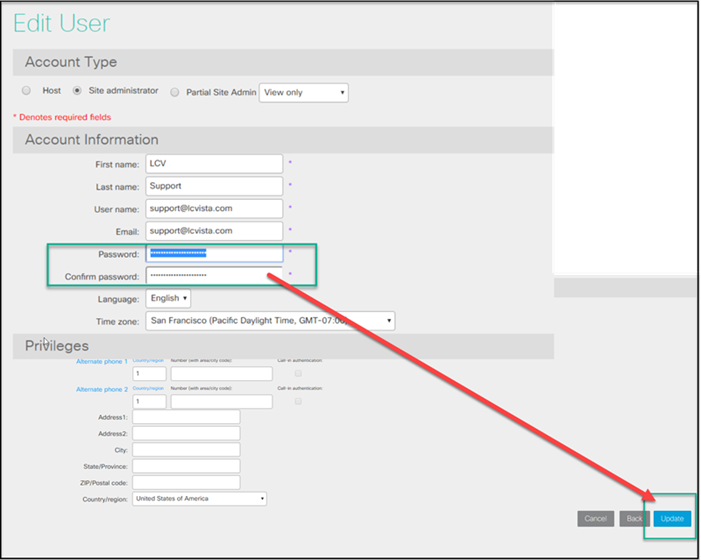Enable call-in authentication for Alternate phone 2
The height and width of the screenshot is (560, 701).
pos(298,401)
